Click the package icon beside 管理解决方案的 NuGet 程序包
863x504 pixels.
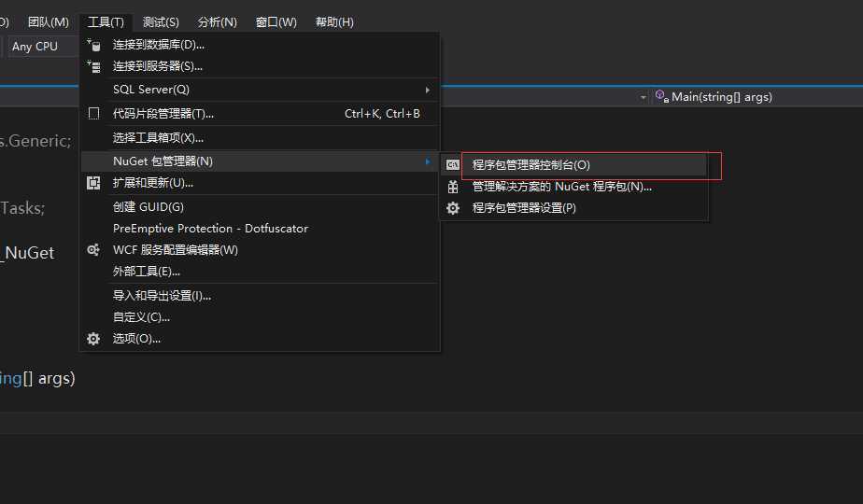coord(452,187)
